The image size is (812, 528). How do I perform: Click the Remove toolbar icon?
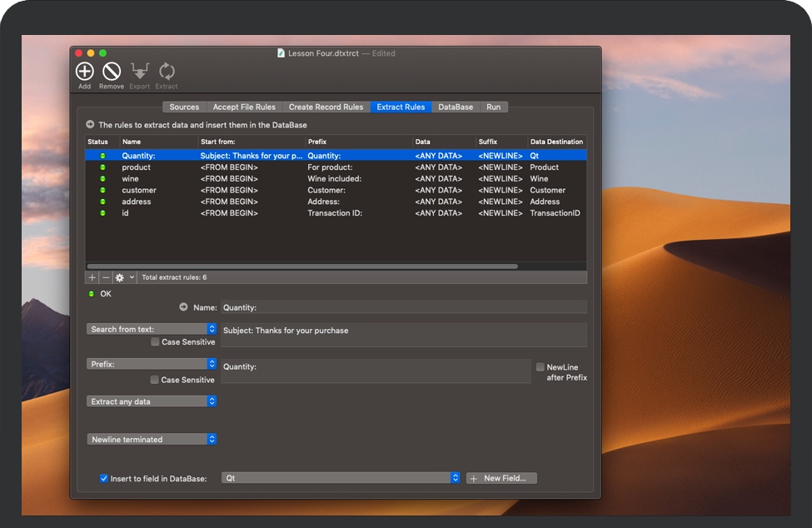point(111,72)
